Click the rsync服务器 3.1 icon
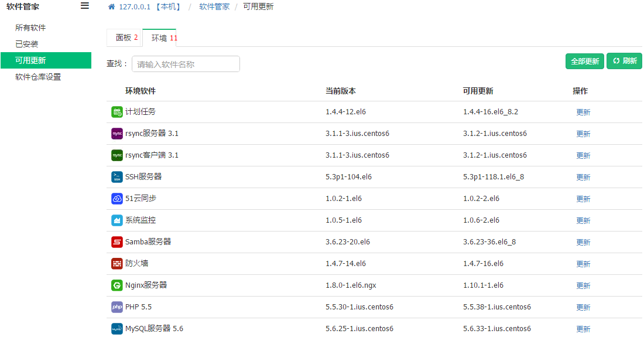 [117, 134]
